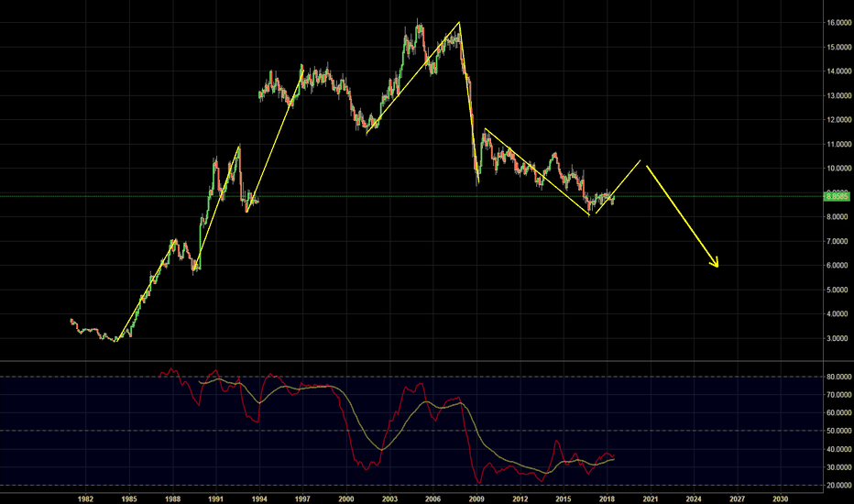Click the green 8.8585 current price tag
Screen dimensions: 854x504
tap(838, 196)
